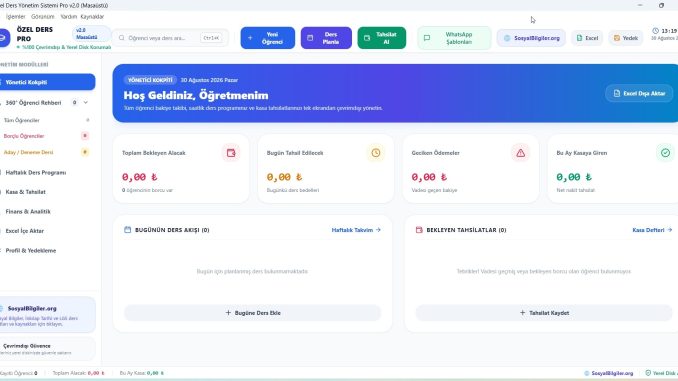
Task: Click Ders Planla button
Action: pos(326,38)
